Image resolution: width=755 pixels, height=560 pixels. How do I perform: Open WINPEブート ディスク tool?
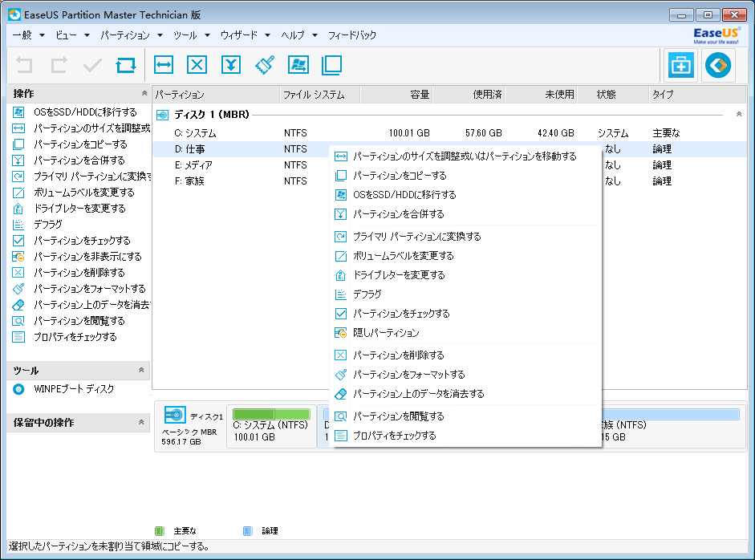[74, 389]
